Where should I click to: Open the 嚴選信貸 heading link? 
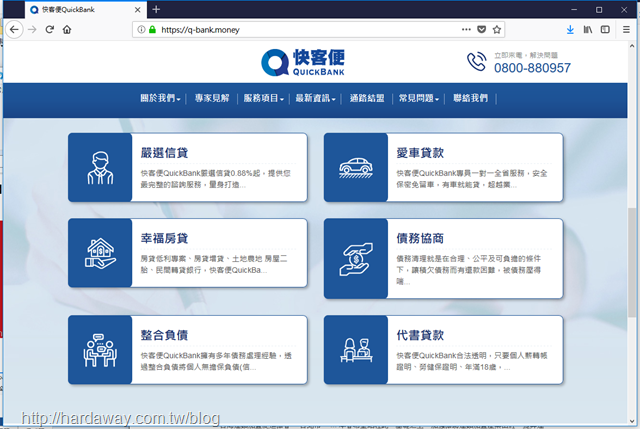tap(164, 153)
